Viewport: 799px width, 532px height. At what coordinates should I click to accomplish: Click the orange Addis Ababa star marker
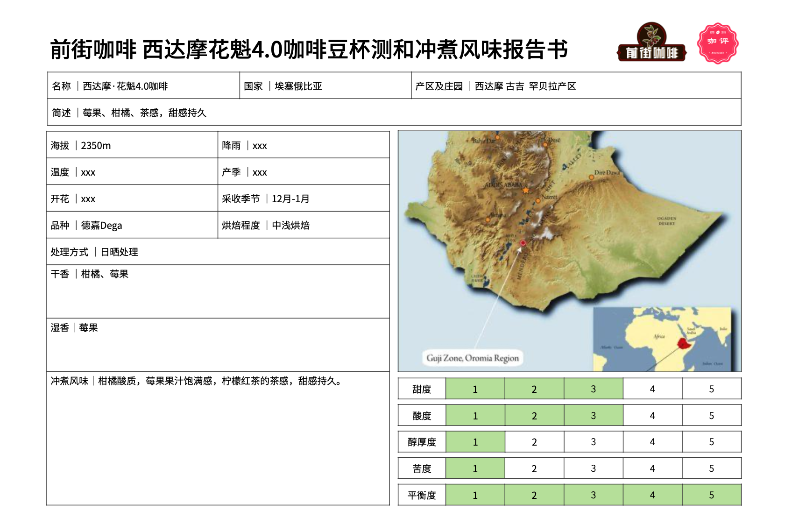[526, 190]
